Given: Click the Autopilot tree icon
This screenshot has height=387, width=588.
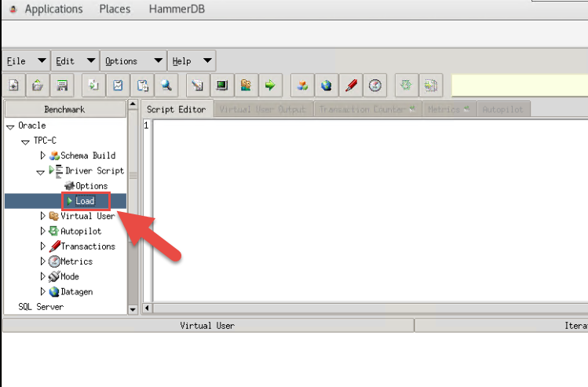Looking at the screenshot, I should 54,231.
